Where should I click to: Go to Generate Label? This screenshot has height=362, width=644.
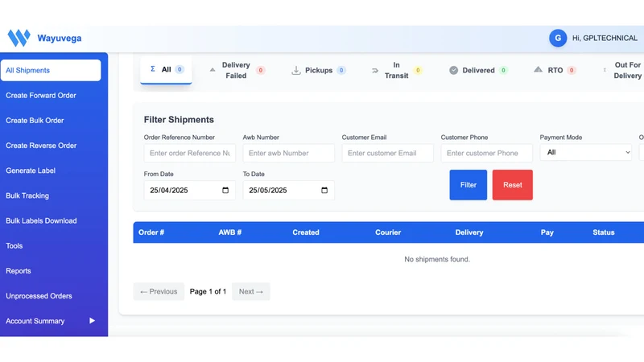pos(51,171)
